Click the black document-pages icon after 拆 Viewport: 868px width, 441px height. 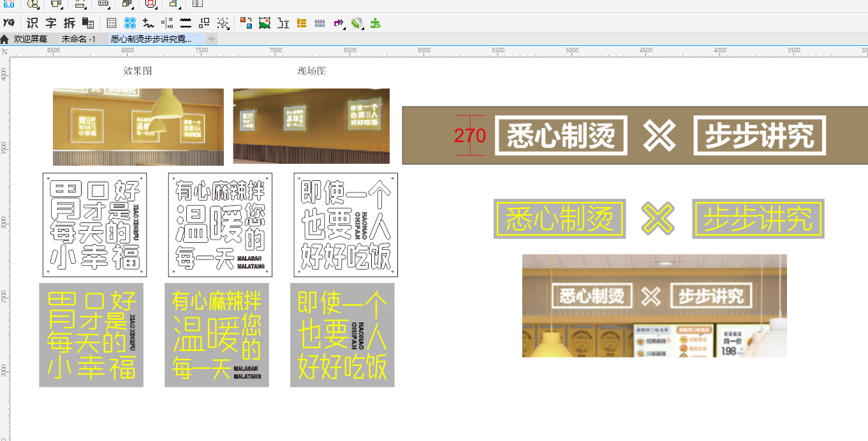[88, 23]
